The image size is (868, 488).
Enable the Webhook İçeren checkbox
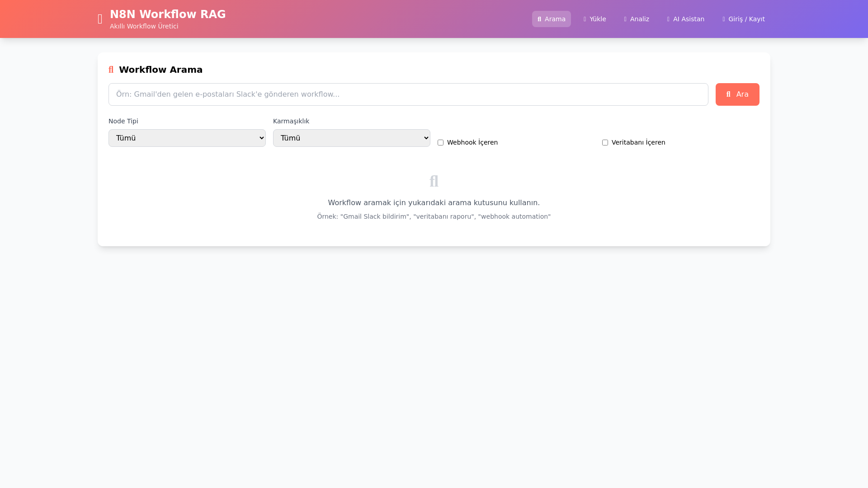point(440,142)
